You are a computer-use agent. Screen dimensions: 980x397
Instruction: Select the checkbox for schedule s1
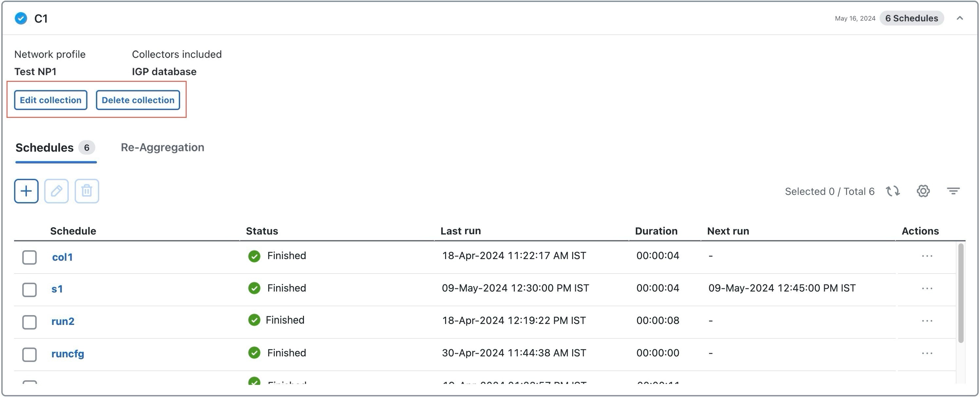click(29, 289)
